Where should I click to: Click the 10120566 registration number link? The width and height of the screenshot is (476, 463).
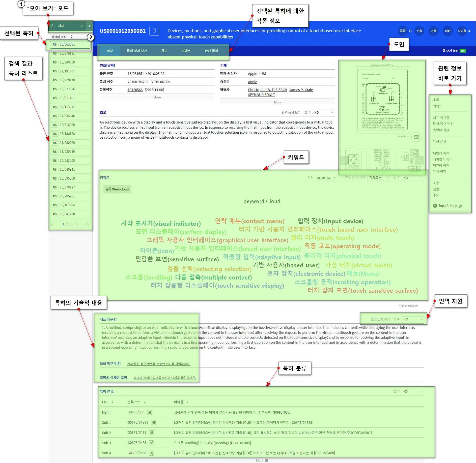coord(135,90)
